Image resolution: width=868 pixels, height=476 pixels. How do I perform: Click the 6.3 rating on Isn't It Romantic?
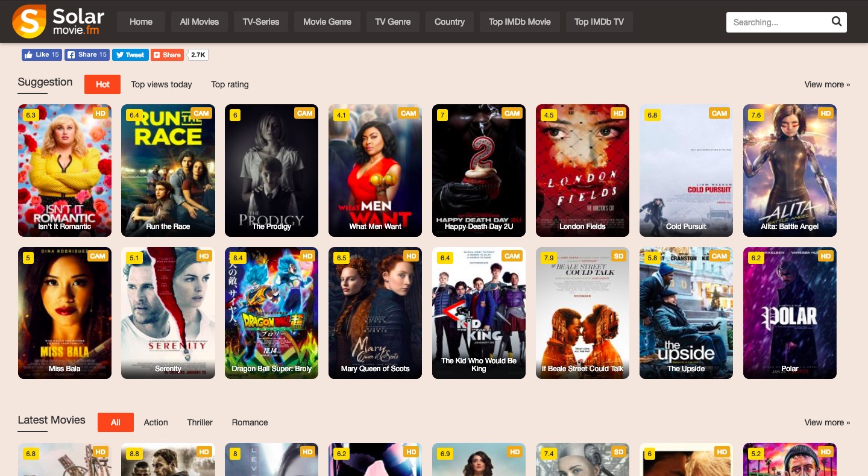point(30,115)
